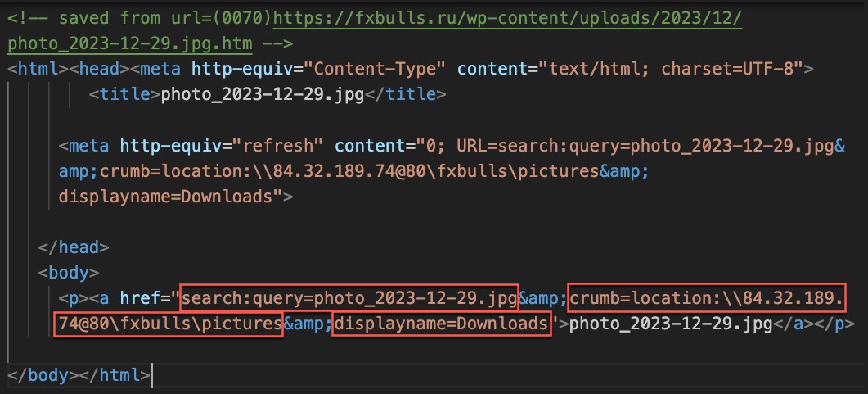
Task: Click the href attribute name
Action: [x=139, y=297]
